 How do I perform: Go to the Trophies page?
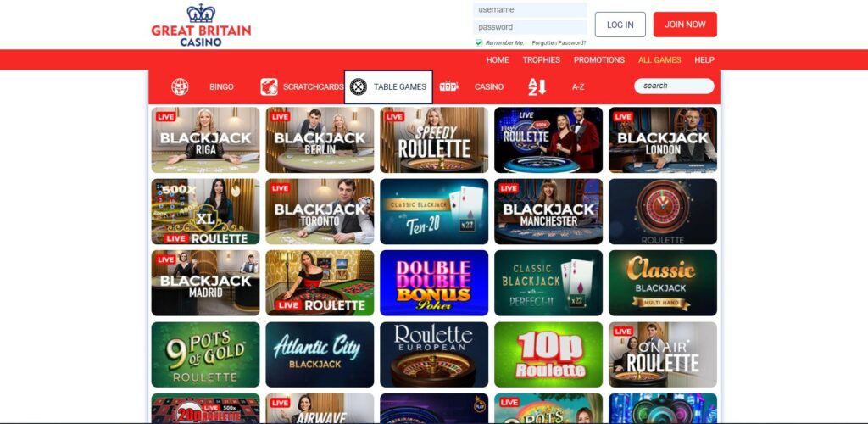pos(542,59)
